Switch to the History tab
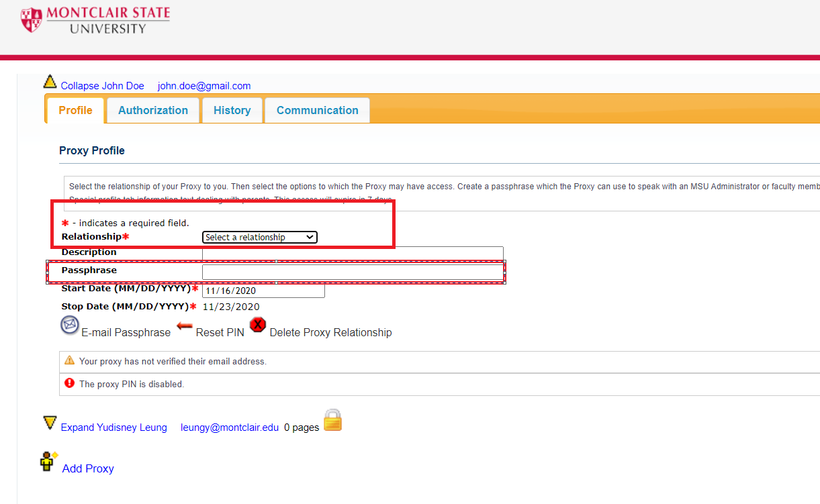Image resolution: width=820 pixels, height=504 pixels. pos(232,110)
